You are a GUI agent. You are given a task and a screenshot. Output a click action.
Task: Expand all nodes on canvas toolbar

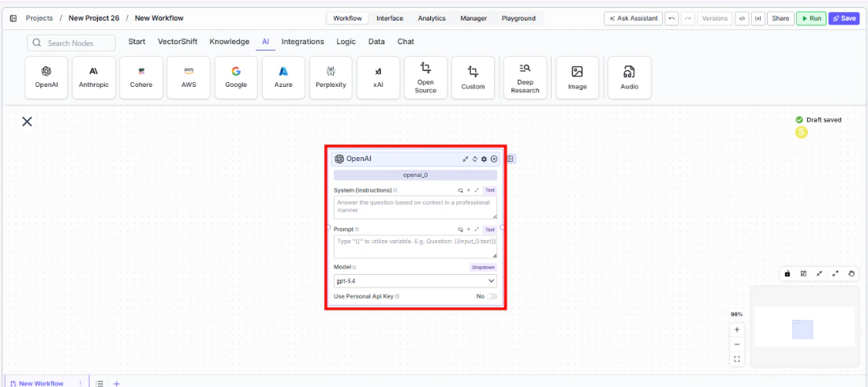pos(836,273)
